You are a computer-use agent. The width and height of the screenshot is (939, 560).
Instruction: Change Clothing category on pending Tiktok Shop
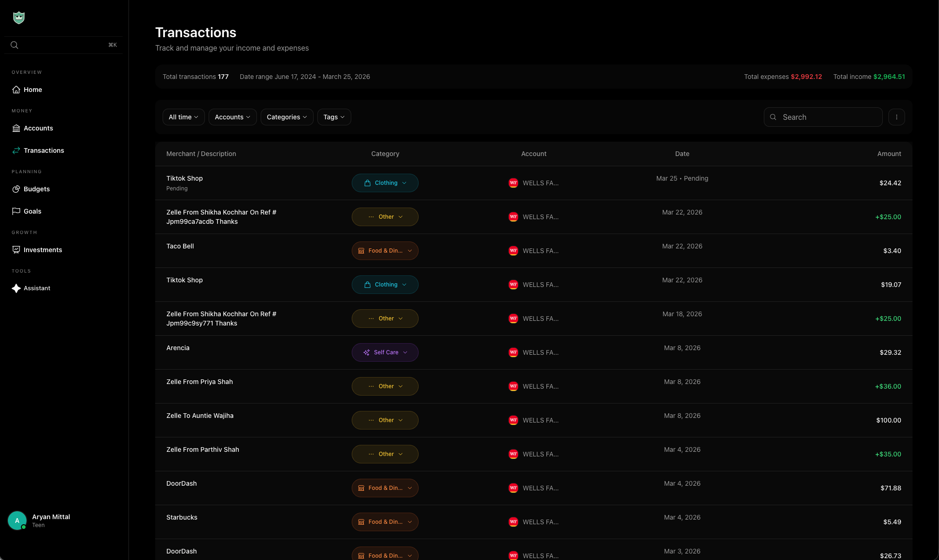tap(385, 183)
